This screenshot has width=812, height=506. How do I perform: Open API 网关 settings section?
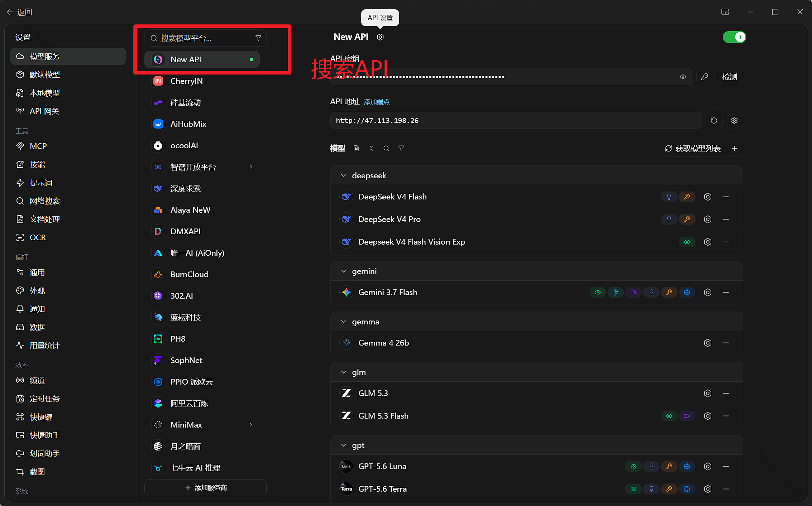point(68,111)
